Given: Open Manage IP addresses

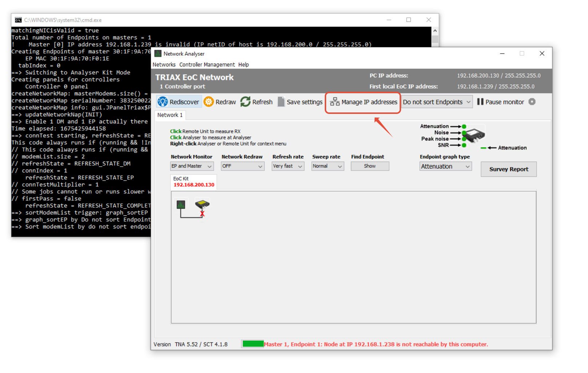Looking at the screenshot, I should click(x=363, y=102).
